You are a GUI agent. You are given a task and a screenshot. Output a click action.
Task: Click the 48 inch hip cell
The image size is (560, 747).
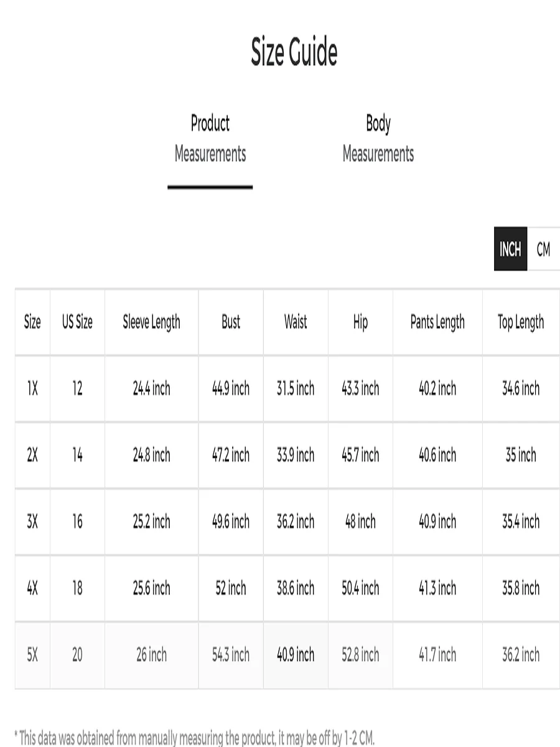point(360,522)
